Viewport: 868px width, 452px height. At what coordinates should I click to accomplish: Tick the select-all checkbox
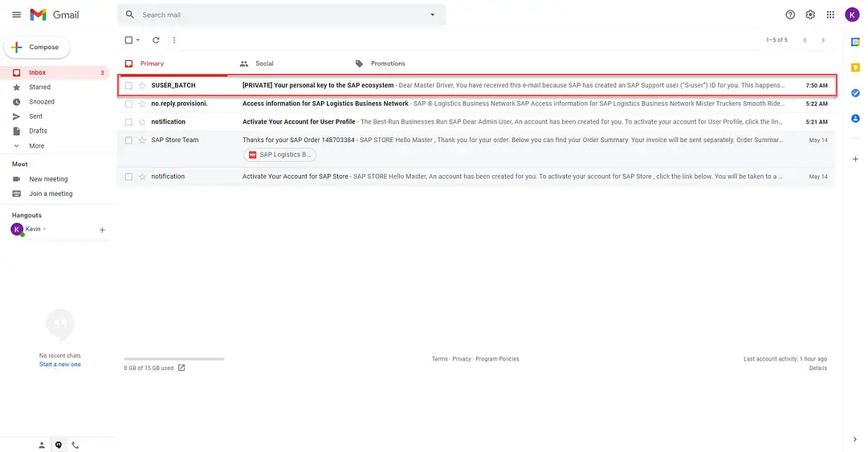(128, 40)
